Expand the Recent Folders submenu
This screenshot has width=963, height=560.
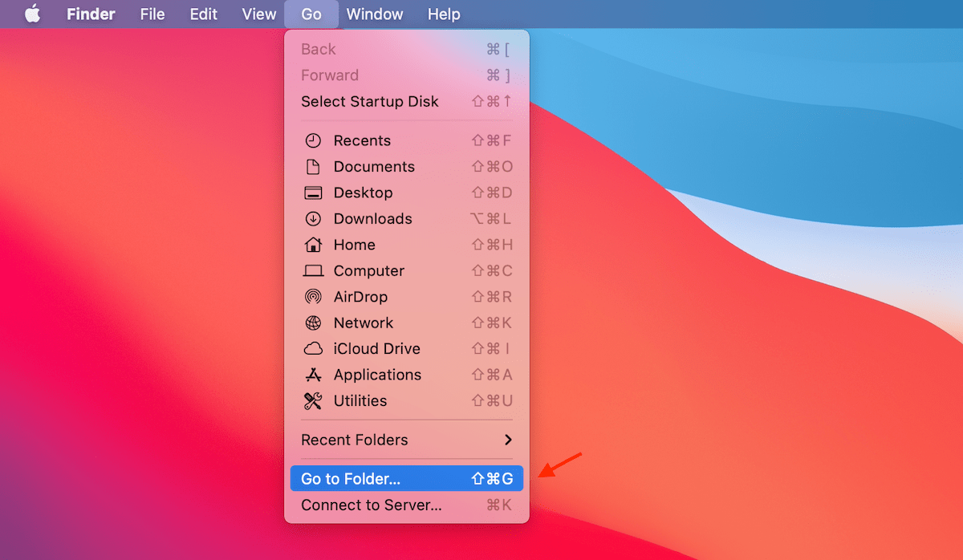tap(406, 440)
